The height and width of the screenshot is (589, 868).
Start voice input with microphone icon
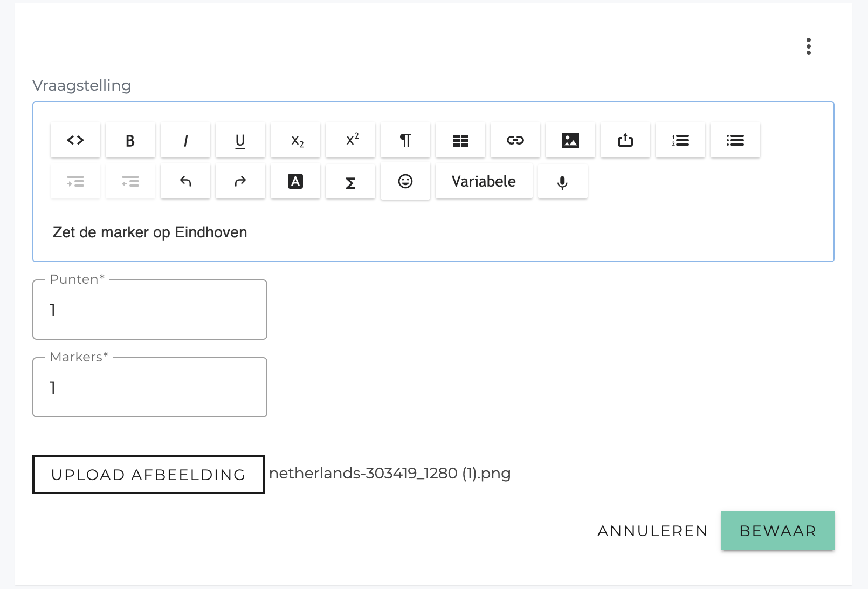click(x=563, y=181)
